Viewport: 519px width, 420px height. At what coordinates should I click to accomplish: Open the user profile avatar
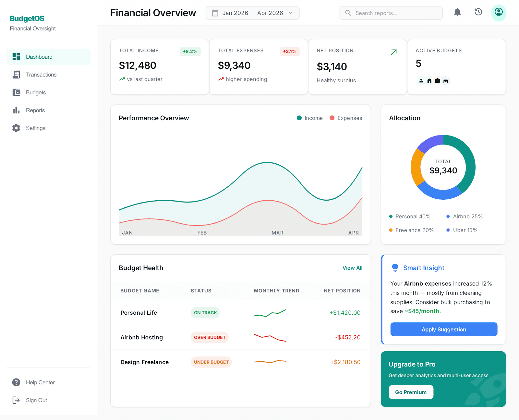point(499,13)
